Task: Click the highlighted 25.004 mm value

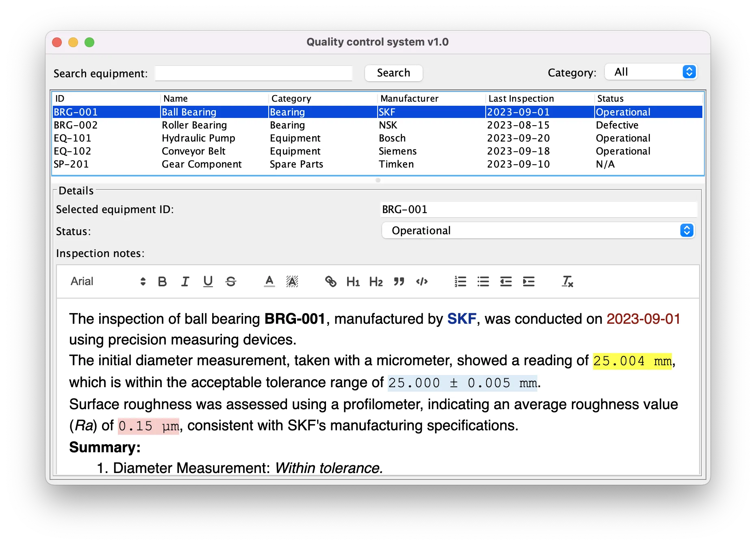Action: tap(632, 361)
